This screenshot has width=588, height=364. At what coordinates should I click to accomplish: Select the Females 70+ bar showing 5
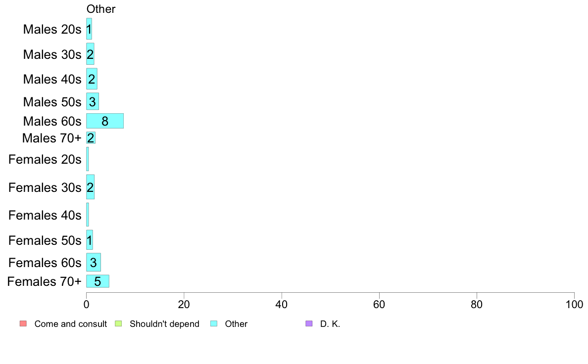click(98, 281)
